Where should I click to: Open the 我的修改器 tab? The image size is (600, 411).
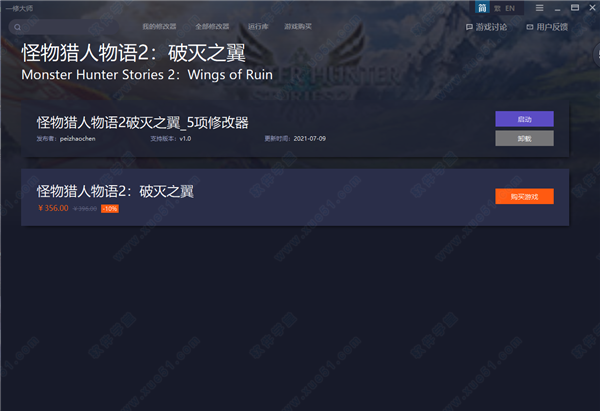click(159, 26)
